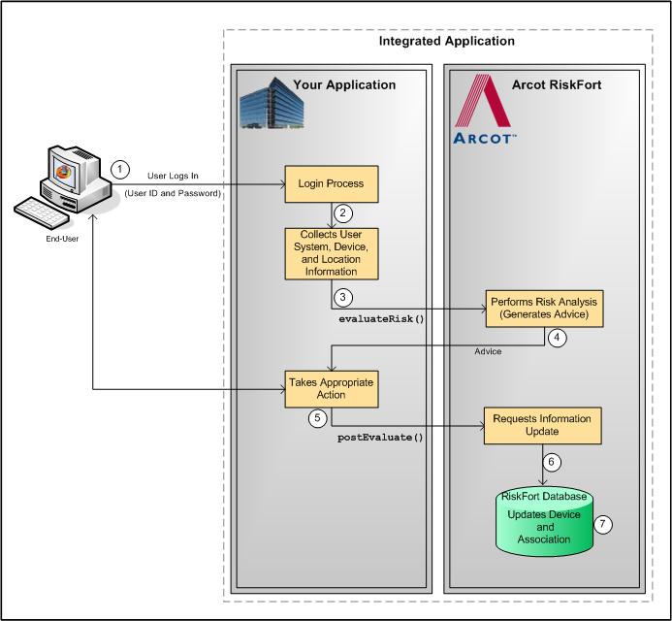Select the Performs Risk Analysis box

(544, 309)
